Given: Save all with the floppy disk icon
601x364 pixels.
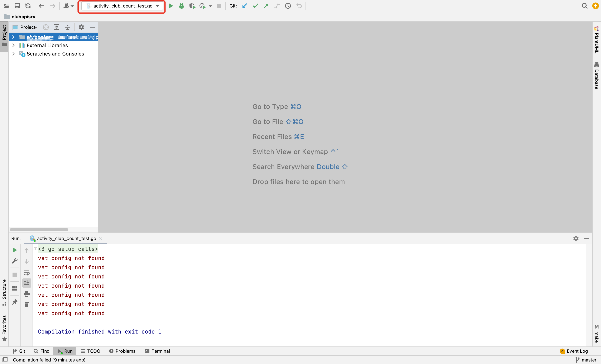Looking at the screenshot, I should pos(17,6).
